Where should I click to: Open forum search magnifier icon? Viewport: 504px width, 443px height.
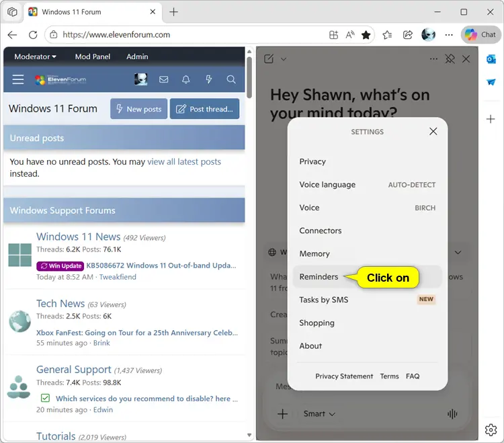click(x=230, y=79)
